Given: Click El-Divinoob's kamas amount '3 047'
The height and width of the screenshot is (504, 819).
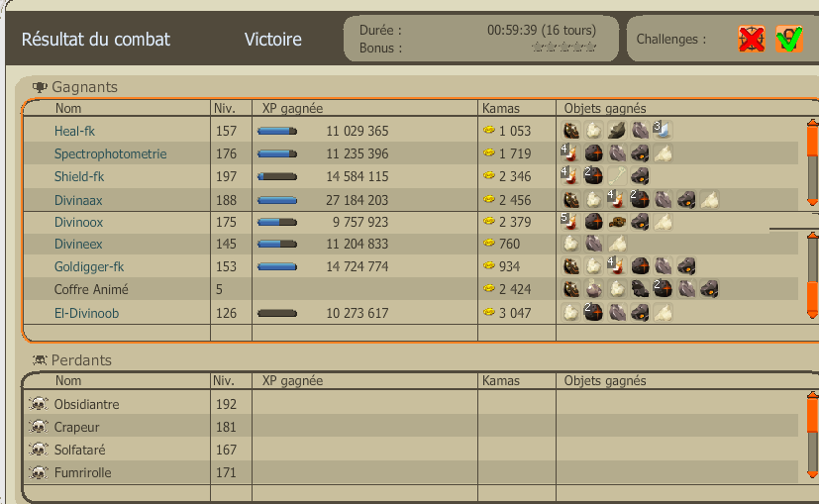Looking at the screenshot, I should point(515,313).
